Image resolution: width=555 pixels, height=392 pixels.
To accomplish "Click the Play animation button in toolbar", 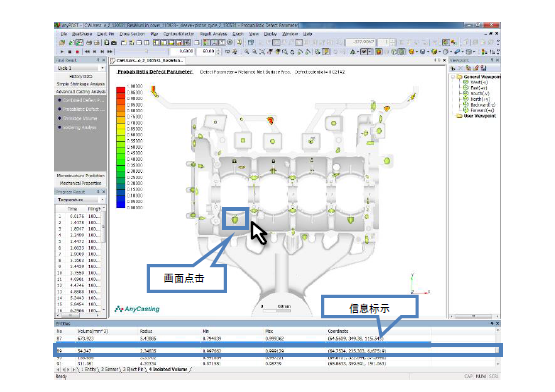I will 62,52.
